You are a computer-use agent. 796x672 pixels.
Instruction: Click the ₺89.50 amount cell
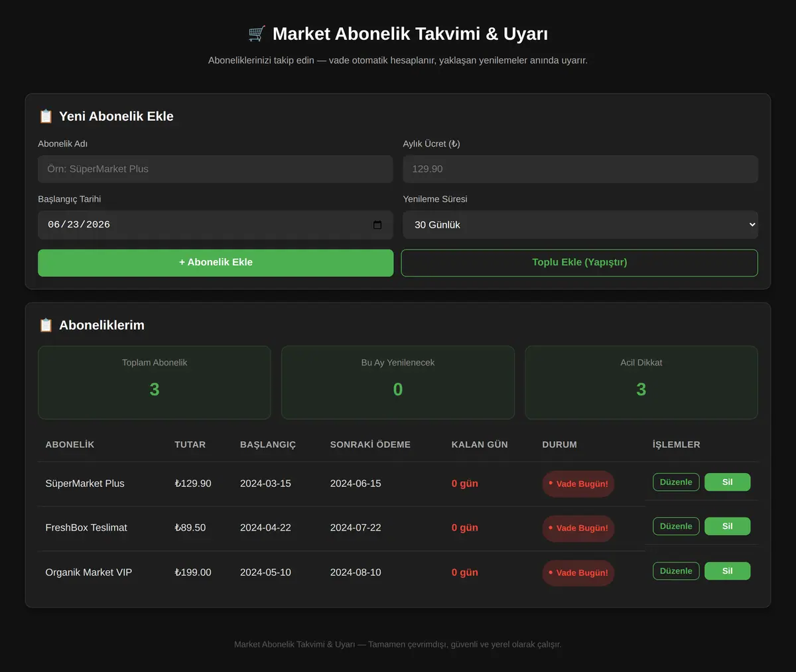tap(190, 527)
